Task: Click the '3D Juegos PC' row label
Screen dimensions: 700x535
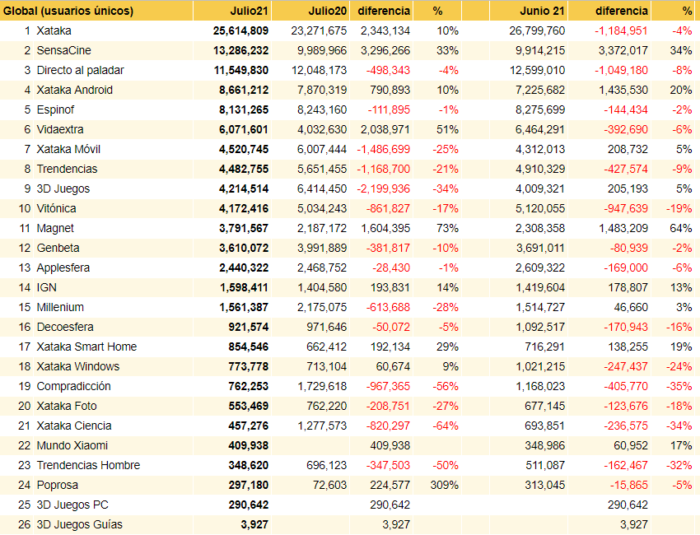Action: coord(72,505)
